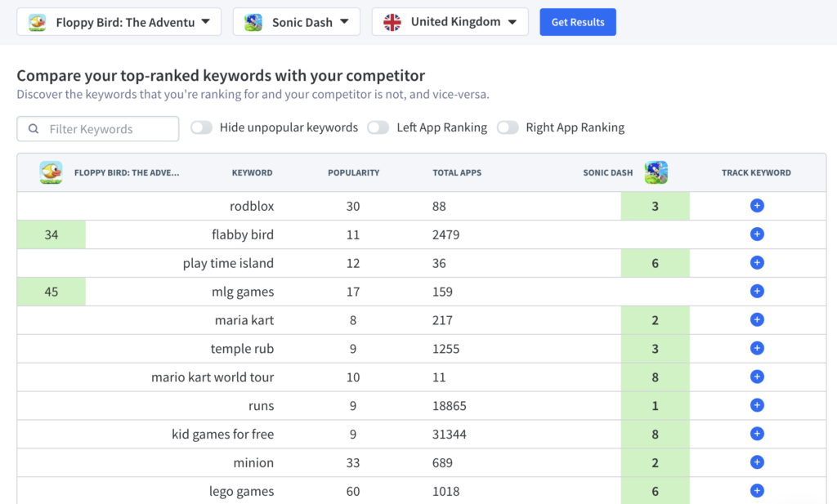Click Sonic Dash app icon in table header
The height and width of the screenshot is (504, 837).
click(656, 172)
